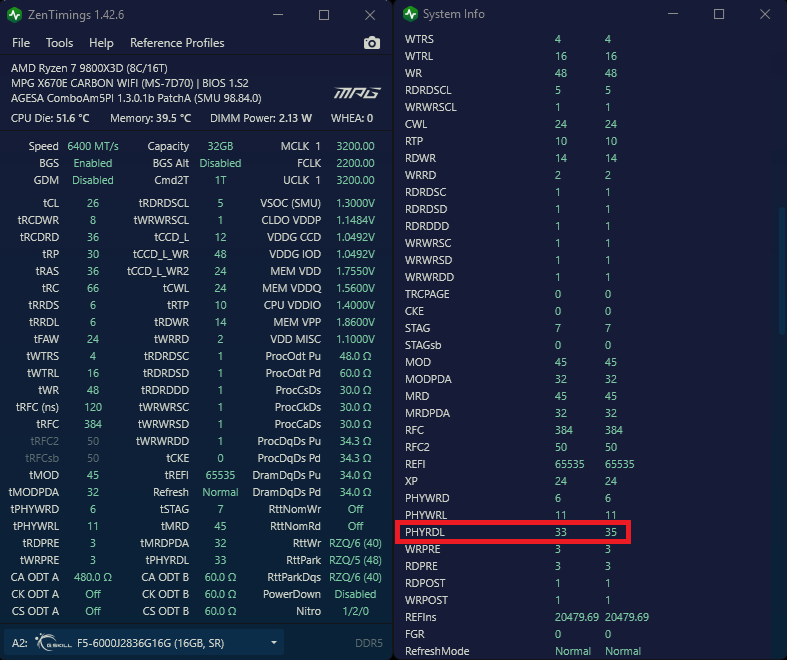
Task: Click the tRFC (ns) value 120
Action: pyautogui.click(x=93, y=407)
